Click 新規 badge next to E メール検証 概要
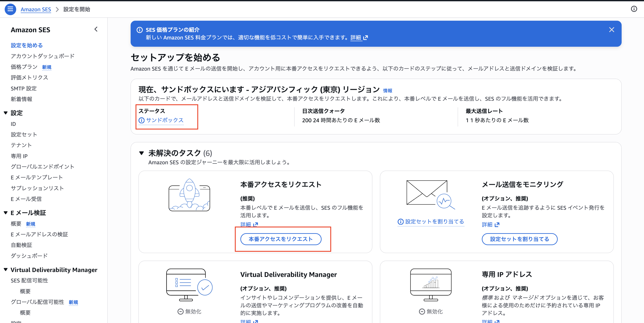The width and height of the screenshot is (644, 323). (x=31, y=224)
